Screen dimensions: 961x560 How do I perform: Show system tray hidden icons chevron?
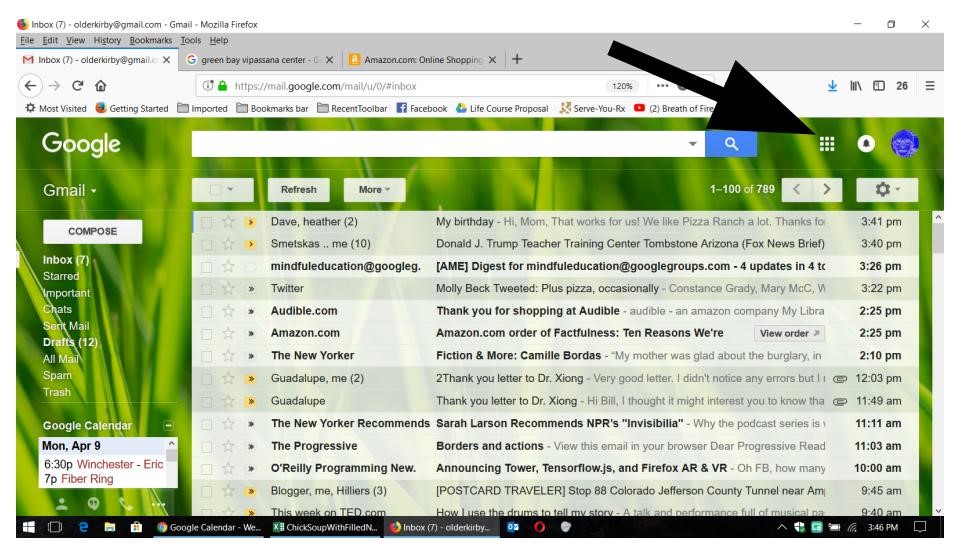(x=781, y=527)
